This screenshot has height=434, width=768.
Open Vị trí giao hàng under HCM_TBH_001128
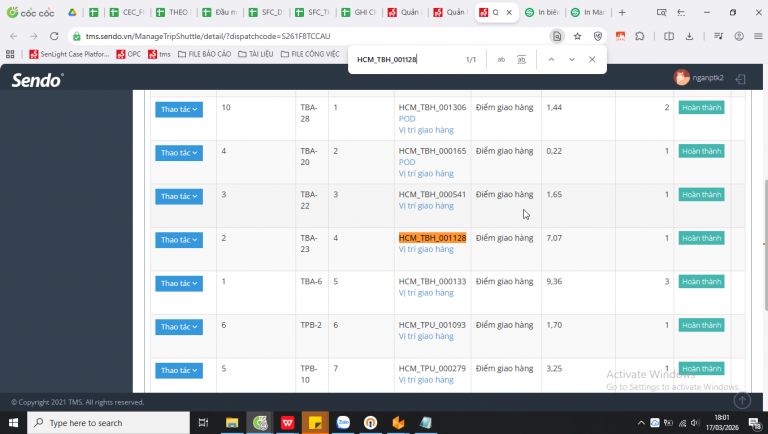click(x=426, y=249)
